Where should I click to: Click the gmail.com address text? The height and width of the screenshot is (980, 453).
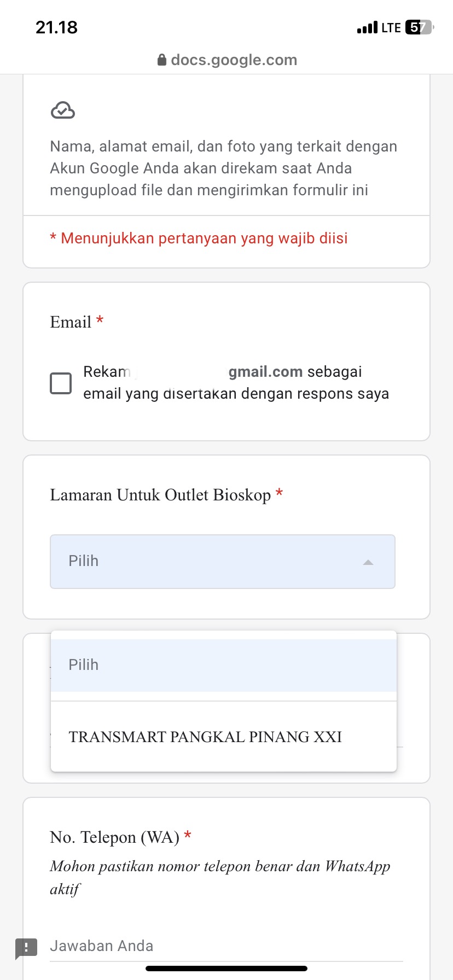coord(265,372)
